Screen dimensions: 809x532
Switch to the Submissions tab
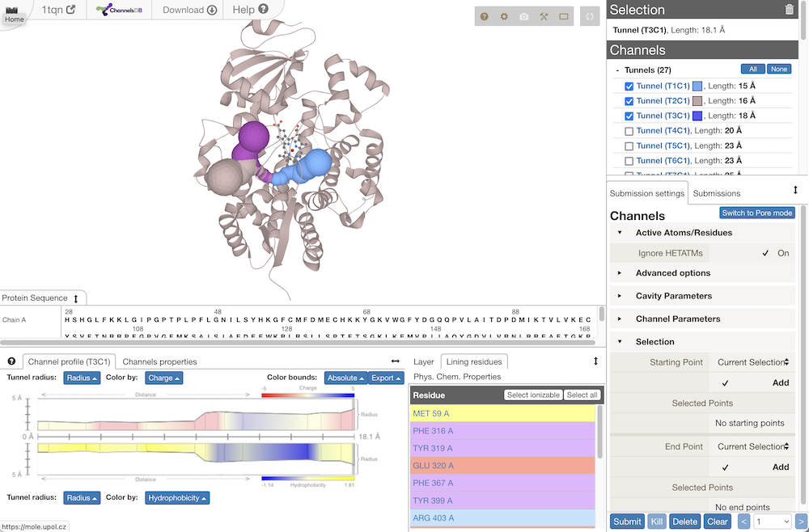click(x=716, y=193)
